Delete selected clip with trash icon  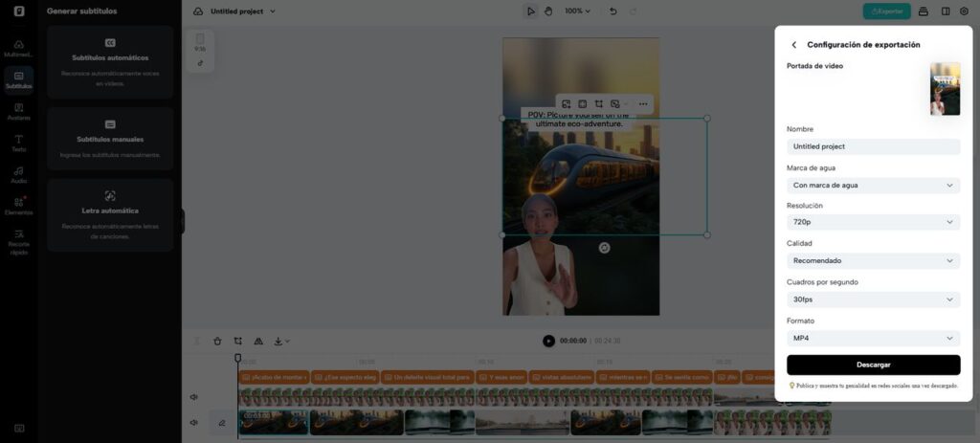[217, 341]
